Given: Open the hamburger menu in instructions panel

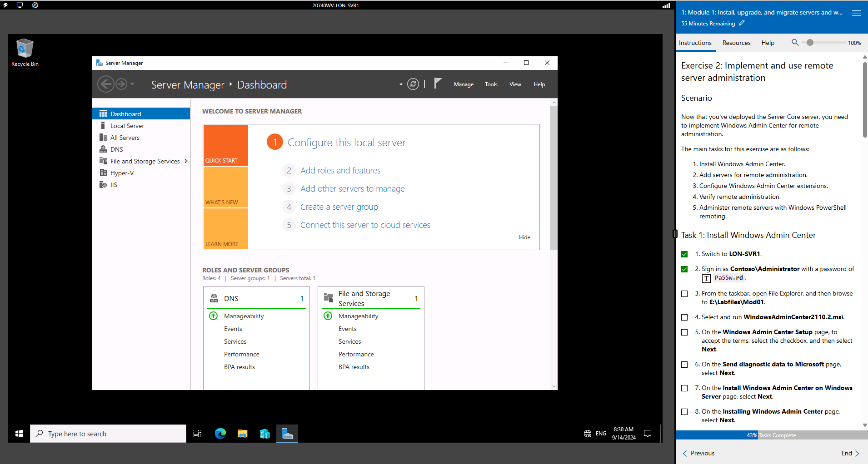Looking at the screenshot, I should point(857,13).
